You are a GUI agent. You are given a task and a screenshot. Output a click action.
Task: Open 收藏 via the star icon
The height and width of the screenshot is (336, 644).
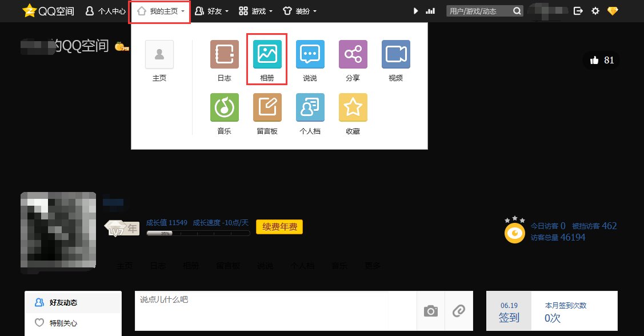click(x=353, y=107)
